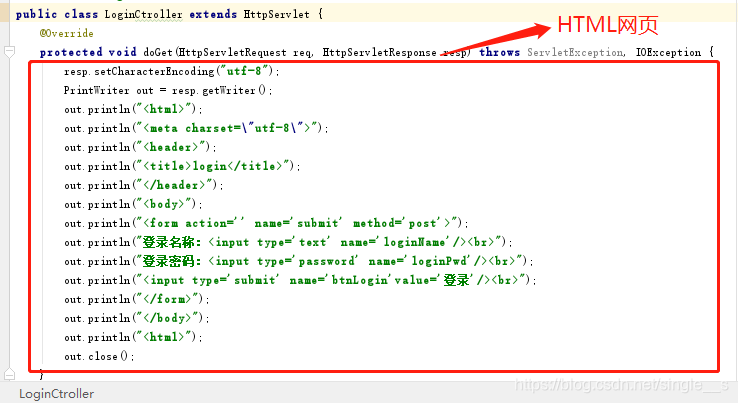Collapse the doGet method fold marker
Image resolution: width=738 pixels, height=403 pixels.
tap(9, 51)
